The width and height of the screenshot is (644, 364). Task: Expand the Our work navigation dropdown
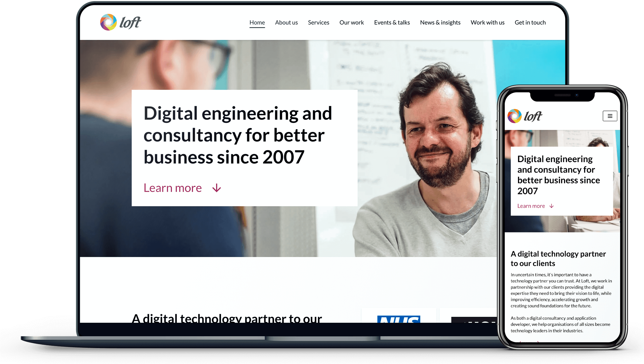[x=352, y=22]
